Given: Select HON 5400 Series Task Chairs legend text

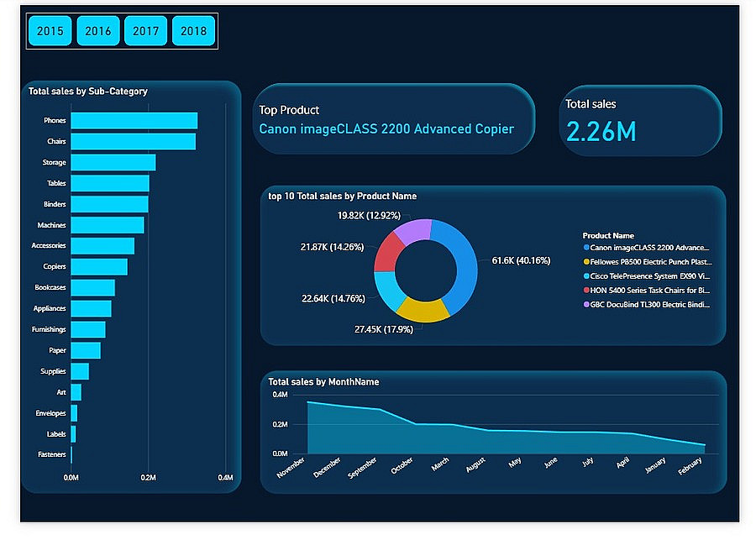Looking at the screenshot, I should [650, 291].
